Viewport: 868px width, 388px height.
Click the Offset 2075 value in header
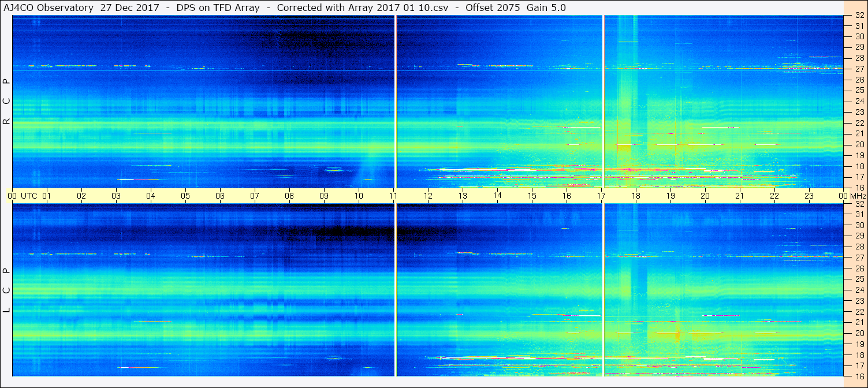[493, 8]
